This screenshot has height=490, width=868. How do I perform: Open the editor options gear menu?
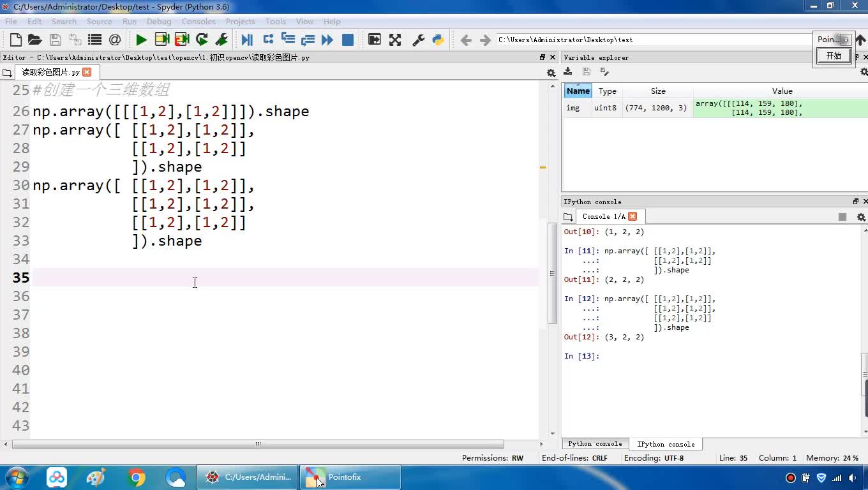[551, 73]
